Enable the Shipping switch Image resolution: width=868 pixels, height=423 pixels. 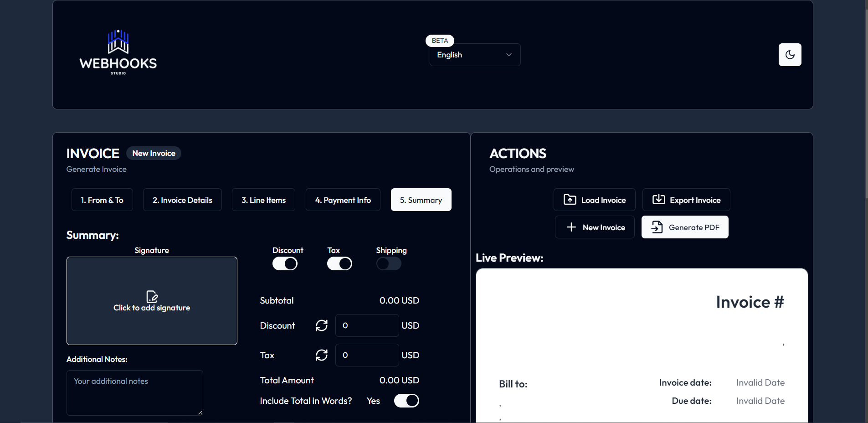[x=389, y=263]
